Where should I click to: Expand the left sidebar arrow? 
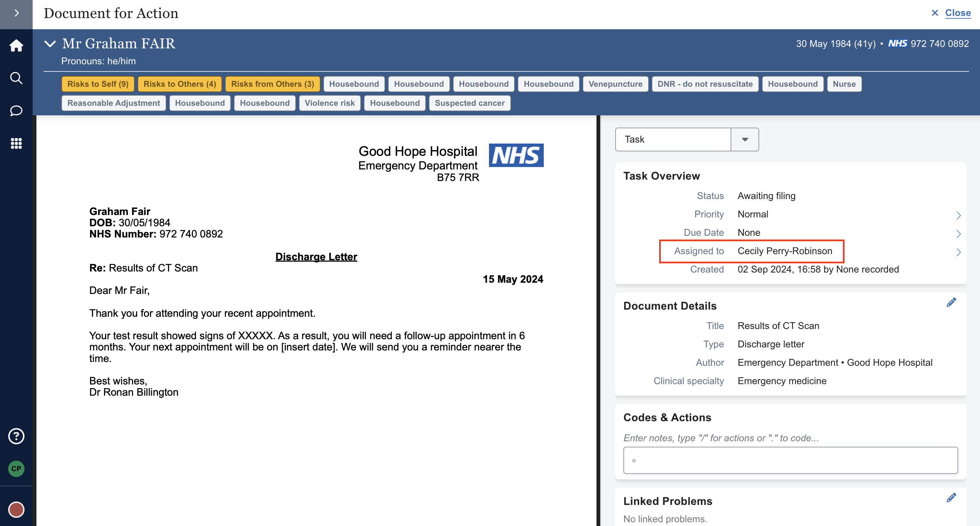[16, 13]
